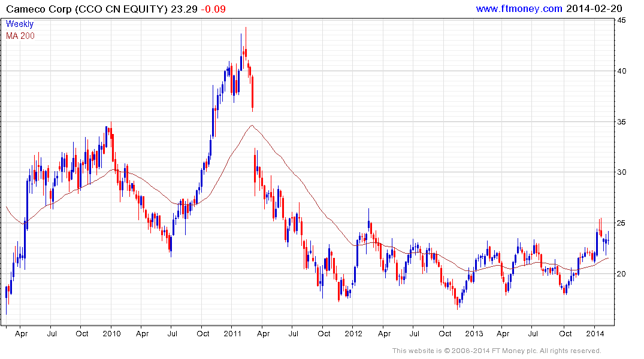The width and height of the screenshot is (644, 359).
Task: Click the first Apr label on time axis
Action: [x=22, y=333]
